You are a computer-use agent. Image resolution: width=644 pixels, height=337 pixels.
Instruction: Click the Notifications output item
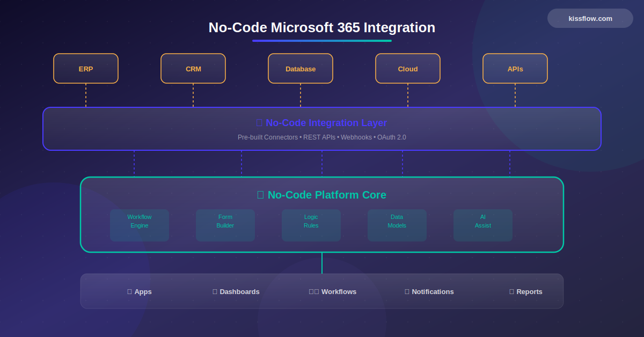click(x=429, y=292)
